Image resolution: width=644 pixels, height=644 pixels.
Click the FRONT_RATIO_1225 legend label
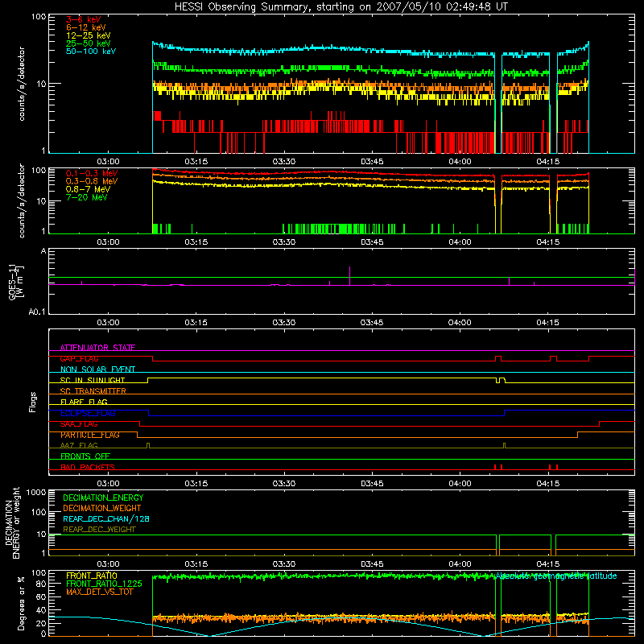[x=105, y=584]
